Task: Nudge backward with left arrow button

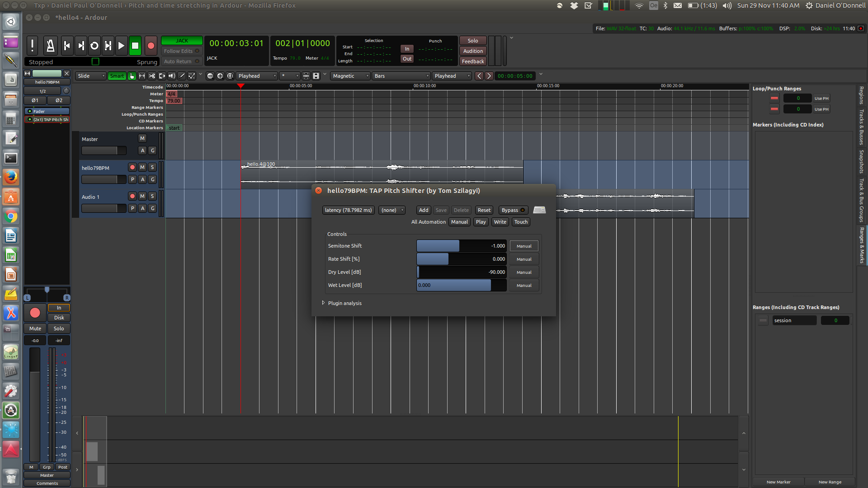Action: click(479, 76)
